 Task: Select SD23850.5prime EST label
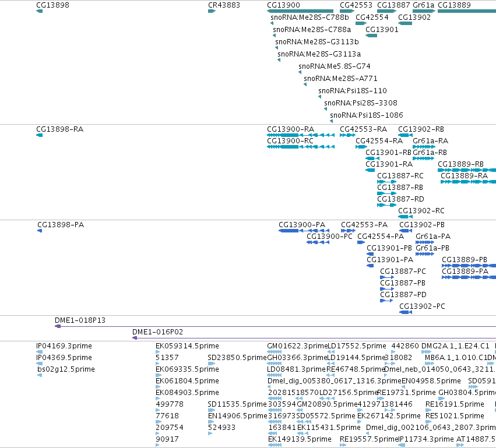237,358
